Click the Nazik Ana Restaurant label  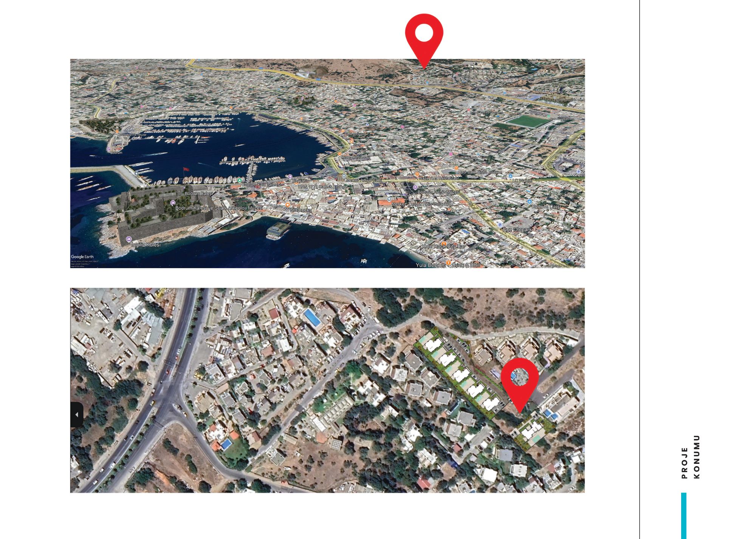(x=439, y=178)
